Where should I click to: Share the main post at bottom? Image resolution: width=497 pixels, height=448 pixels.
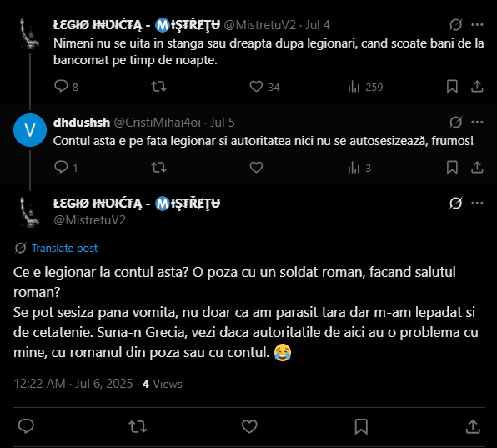click(473, 426)
